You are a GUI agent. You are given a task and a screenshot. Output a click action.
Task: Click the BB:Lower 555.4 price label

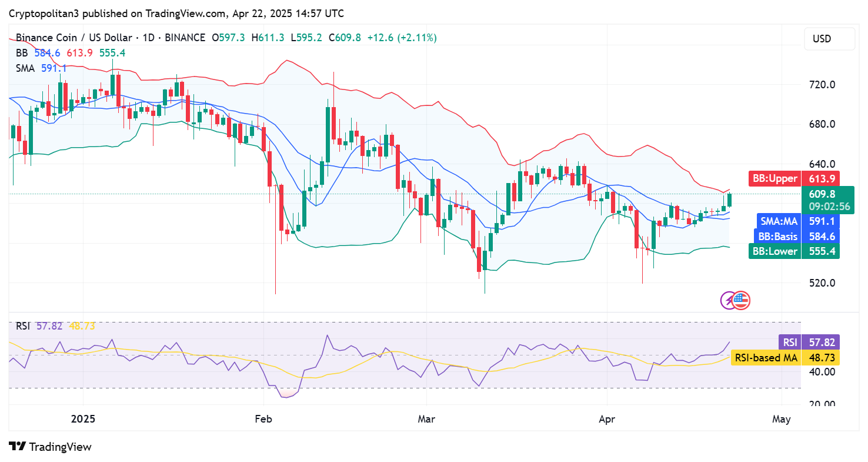(793, 251)
